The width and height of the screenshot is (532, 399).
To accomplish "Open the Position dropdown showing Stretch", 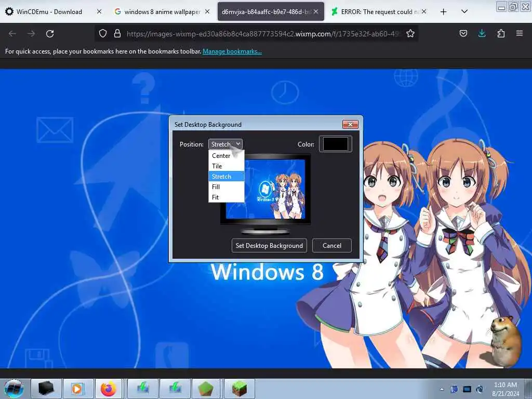I will [x=225, y=144].
